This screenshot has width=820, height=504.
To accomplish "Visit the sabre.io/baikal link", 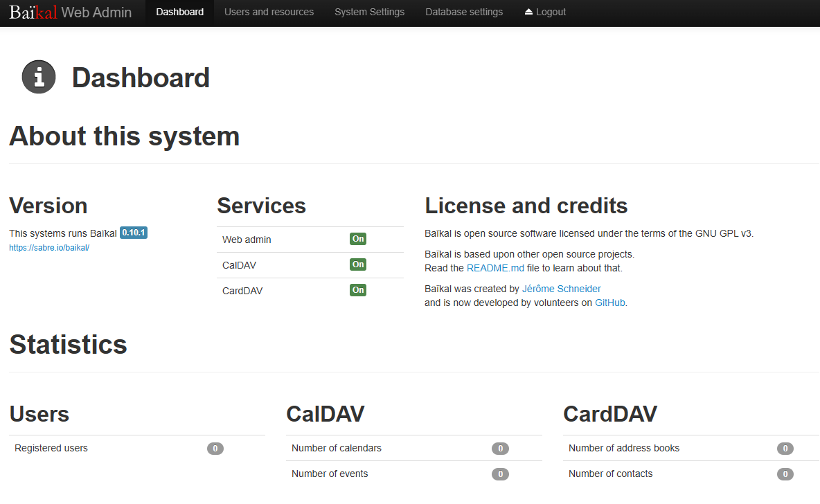I will pyautogui.click(x=49, y=247).
